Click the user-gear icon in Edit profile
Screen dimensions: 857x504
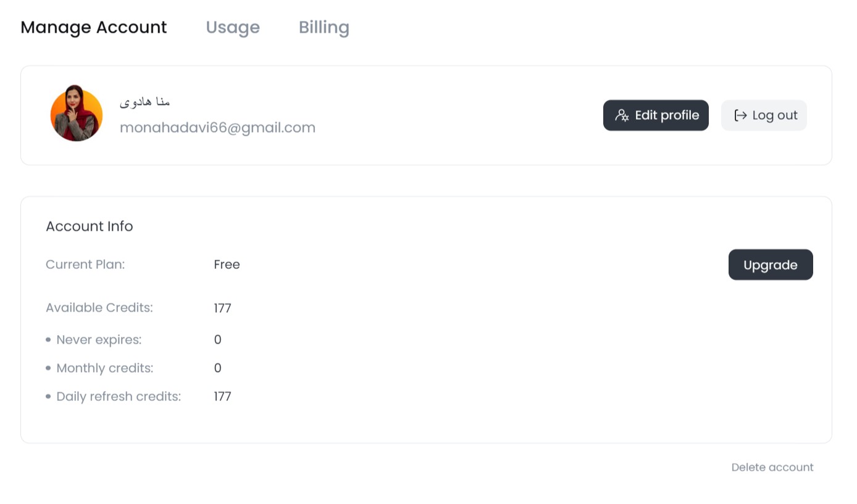(622, 115)
